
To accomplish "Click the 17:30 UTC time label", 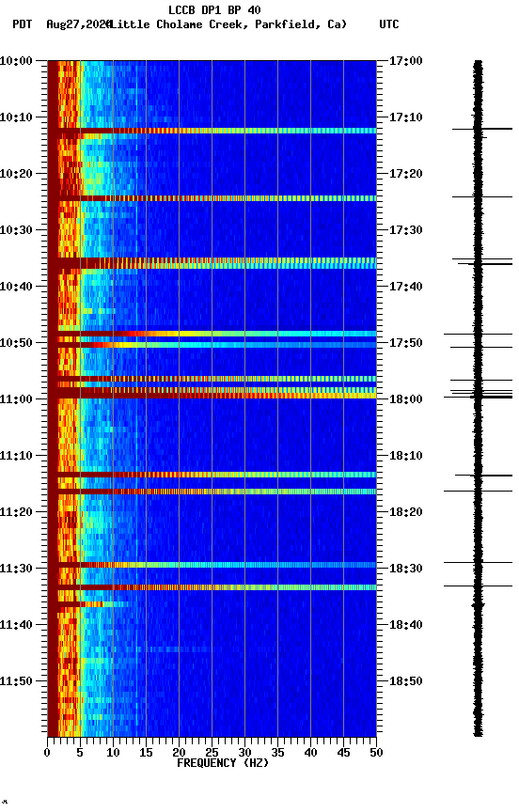I will point(406,230).
